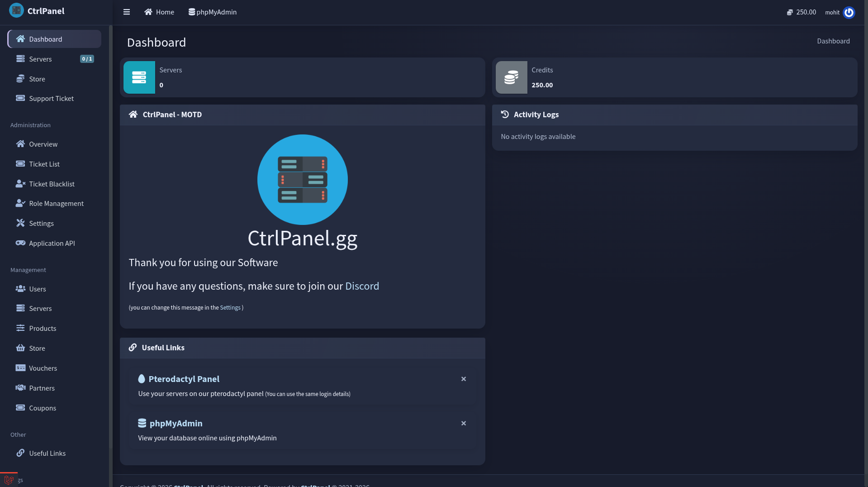
Task: Open Ticket List
Action: tap(54, 164)
